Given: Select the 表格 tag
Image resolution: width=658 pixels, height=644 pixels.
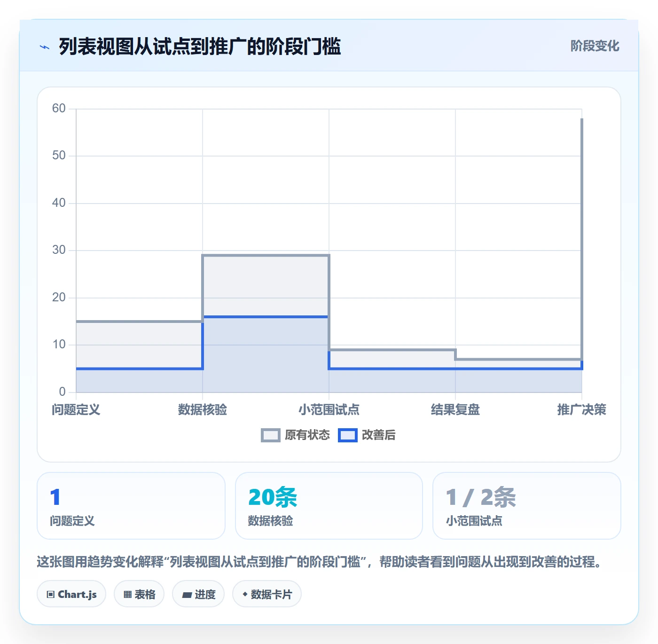Looking at the screenshot, I should pos(139,594).
